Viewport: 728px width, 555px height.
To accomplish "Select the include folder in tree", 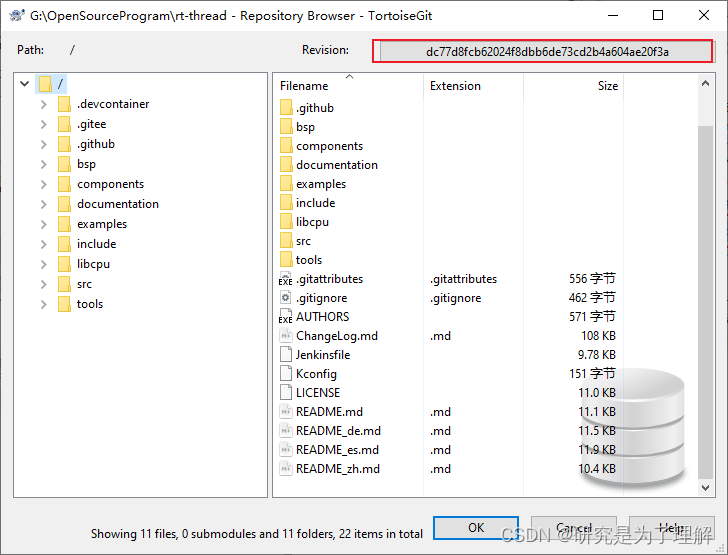I will [x=96, y=244].
